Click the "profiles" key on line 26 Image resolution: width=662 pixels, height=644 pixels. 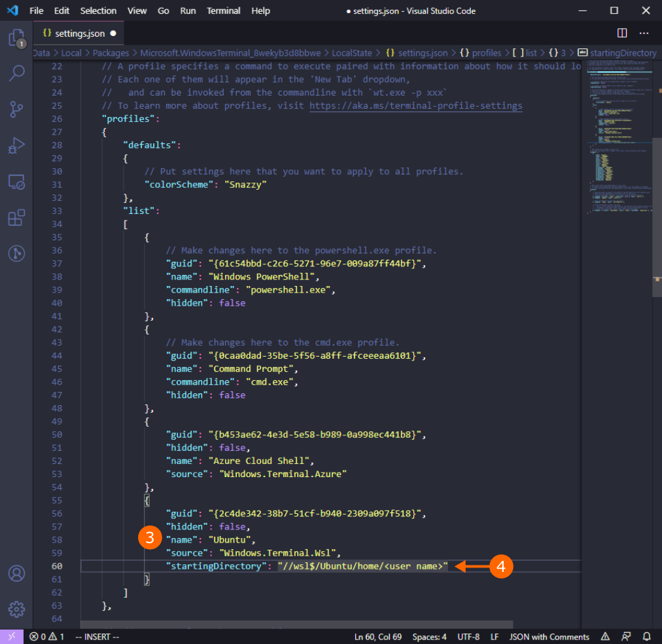click(x=128, y=118)
